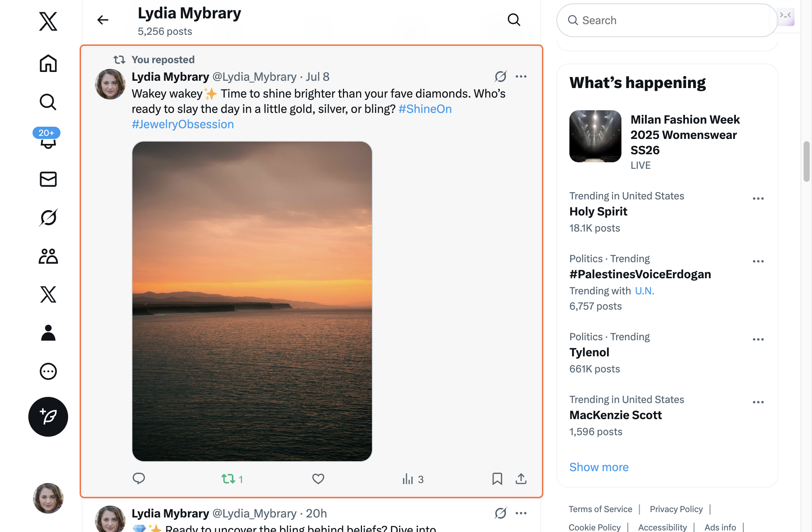Viewport: 812px width, 532px height.
Task: Open Messages envelope icon
Action: [x=48, y=179]
